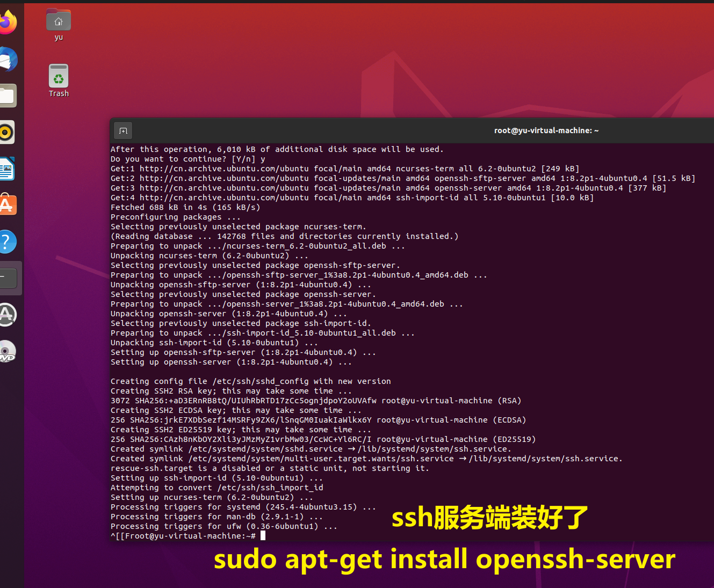Launch Rhythmbox music player

click(x=6, y=132)
